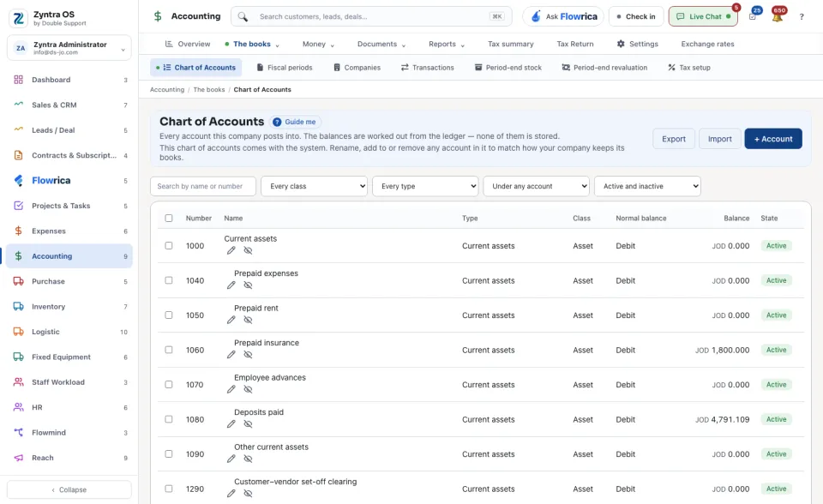
Task: Click the Guide me button
Action: pos(295,122)
